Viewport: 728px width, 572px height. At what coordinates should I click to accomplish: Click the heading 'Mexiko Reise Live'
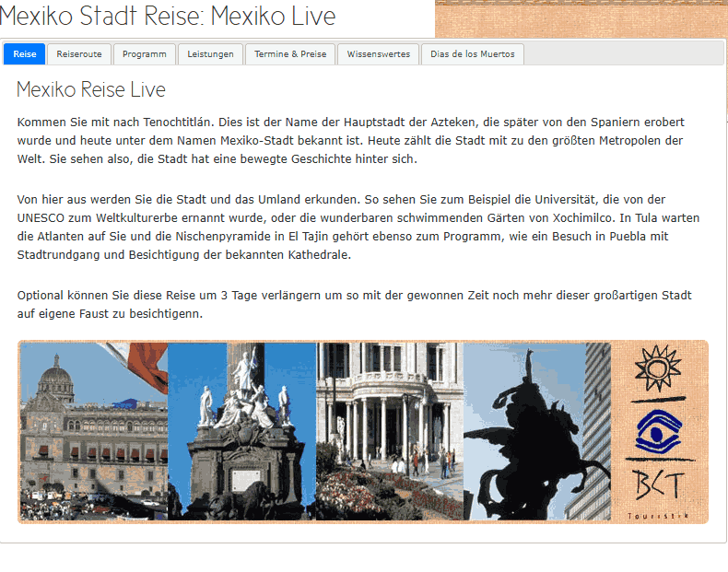pos(91,89)
